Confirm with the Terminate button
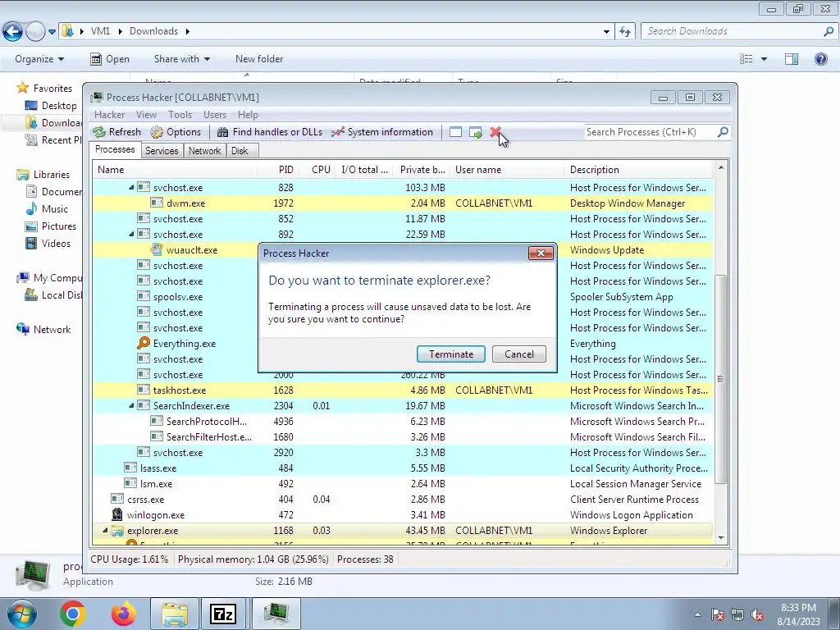Image resolution: width=840 pixels, height=630 pixels. (x=451, y=354)
